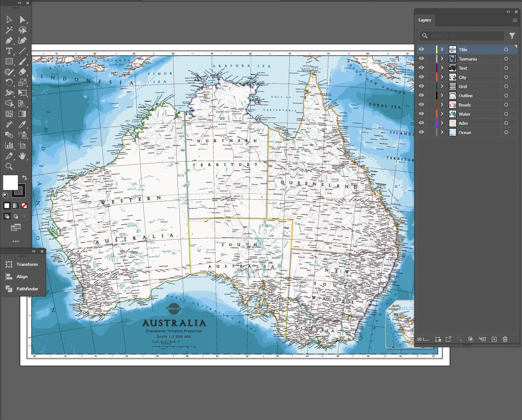Click Edit Toolbar three dots button
The height and width of the screenshot is (420, 522).
[x=16, y=241]
